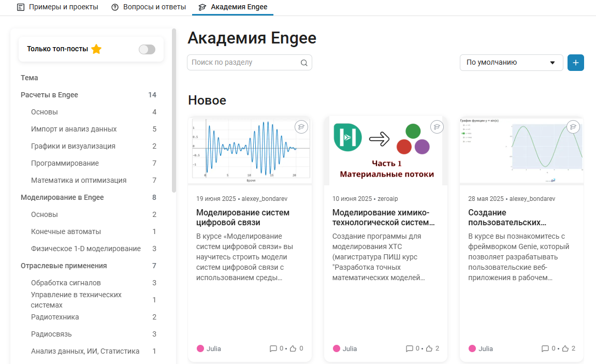Click the Julia tag on химико-технологической card

tap(345, 348)
